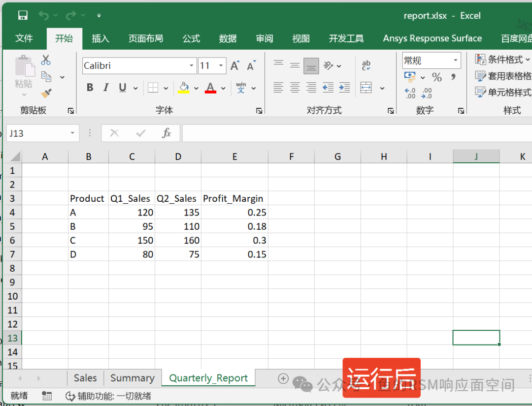Screen dimensions: 532x406
Task: Click Increase Decimal icon
Action: point(410,93)
